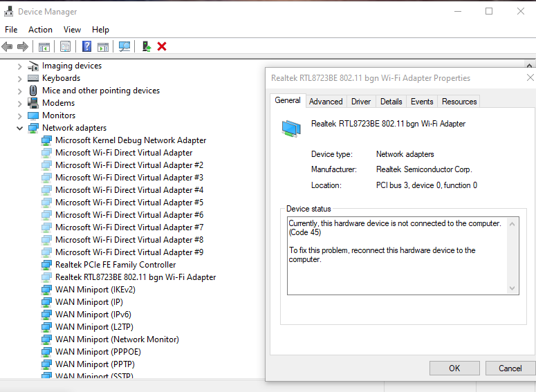Screen dimensions: 536x392
Task: Click the WAN Miniport (PPPOE) icon
Action: (46, 352)
